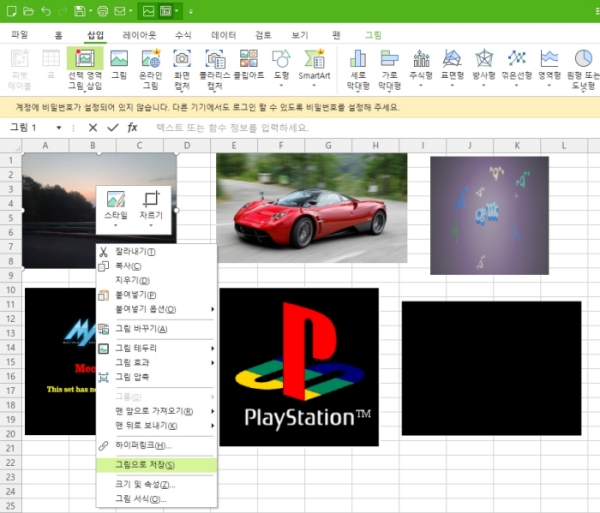Choose 그림 압축 in context menu

tap(157, 377)
